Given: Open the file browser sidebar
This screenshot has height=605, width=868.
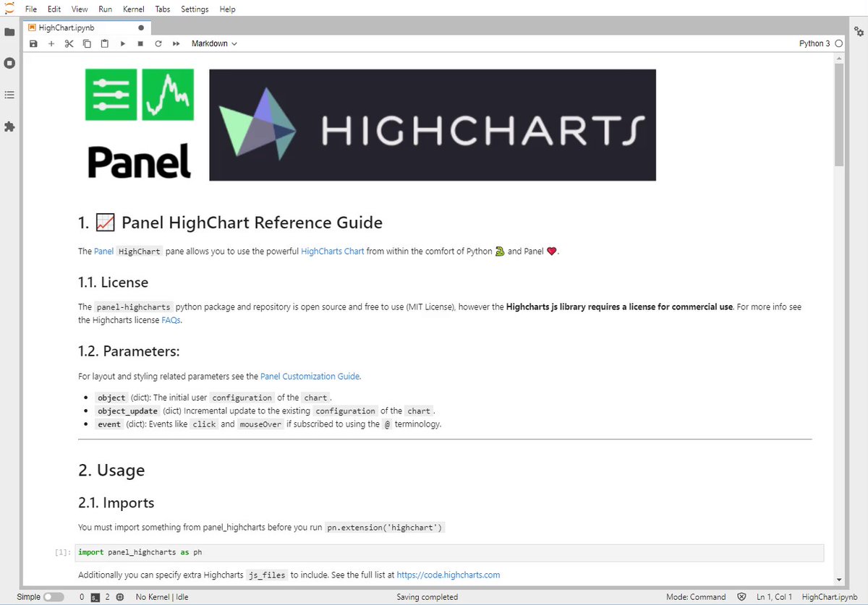Looking at the screenshot, I should pos(10,32).
